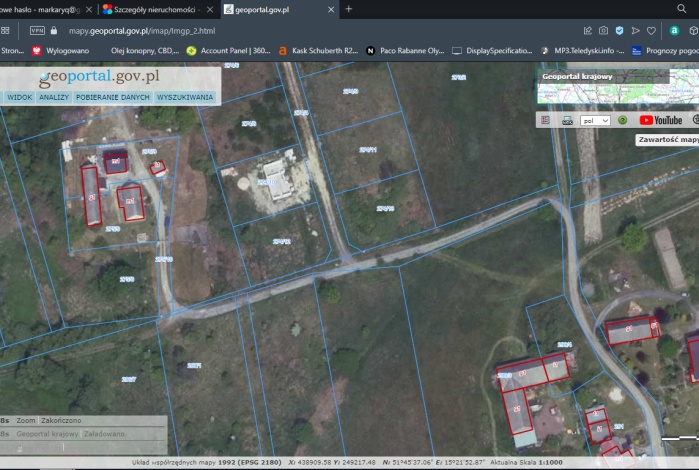Click the padlock site security icon
699x470 pixels.
(54, 30)
